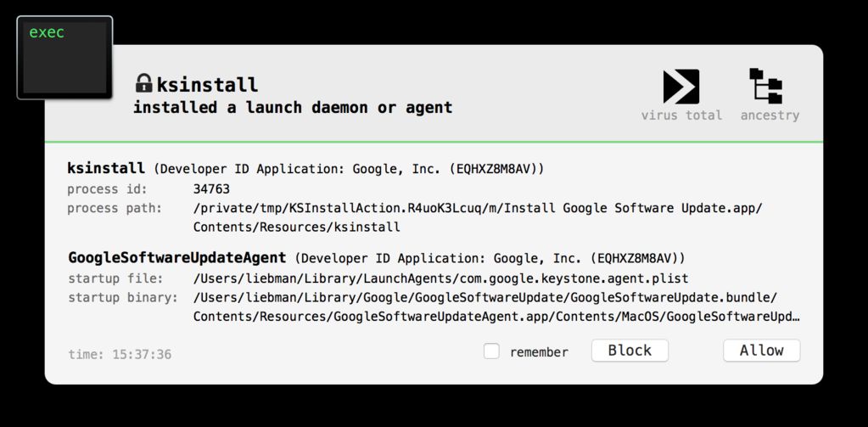Viewport: 868px width, 427px height.
Task: Click 'installed a launch daemon or agent' subtitle
Action: click(293, 108)
